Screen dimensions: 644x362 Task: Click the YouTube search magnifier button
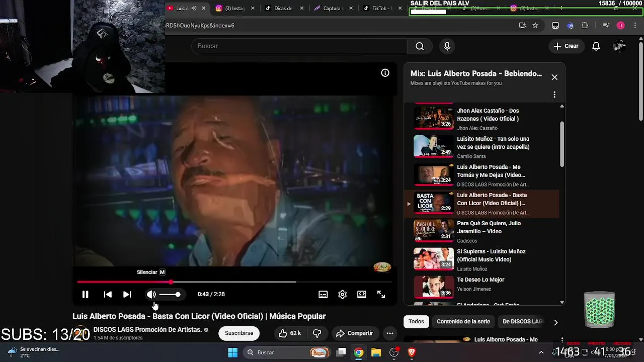[420, 46]
